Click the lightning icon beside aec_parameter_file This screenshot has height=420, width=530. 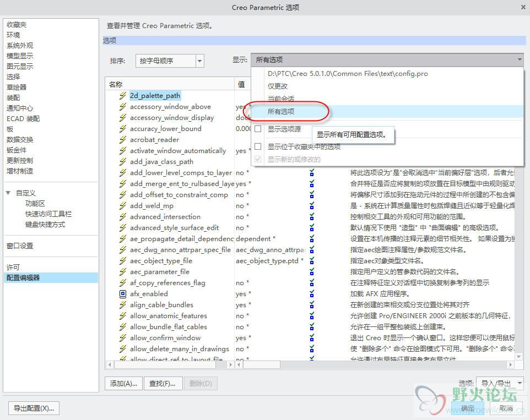(123, 272)
